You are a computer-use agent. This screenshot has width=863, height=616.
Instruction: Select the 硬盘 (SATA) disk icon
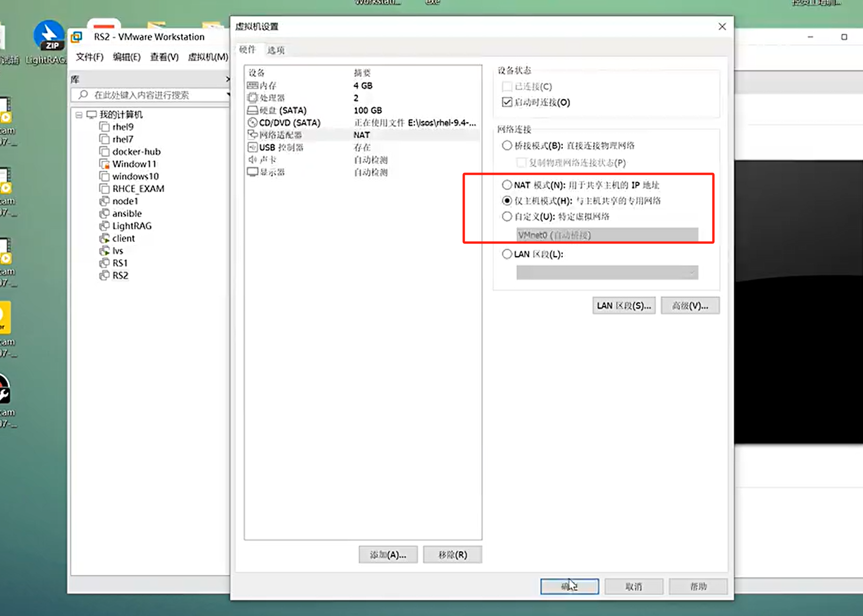pyautogui.click(x=252, y=110)
